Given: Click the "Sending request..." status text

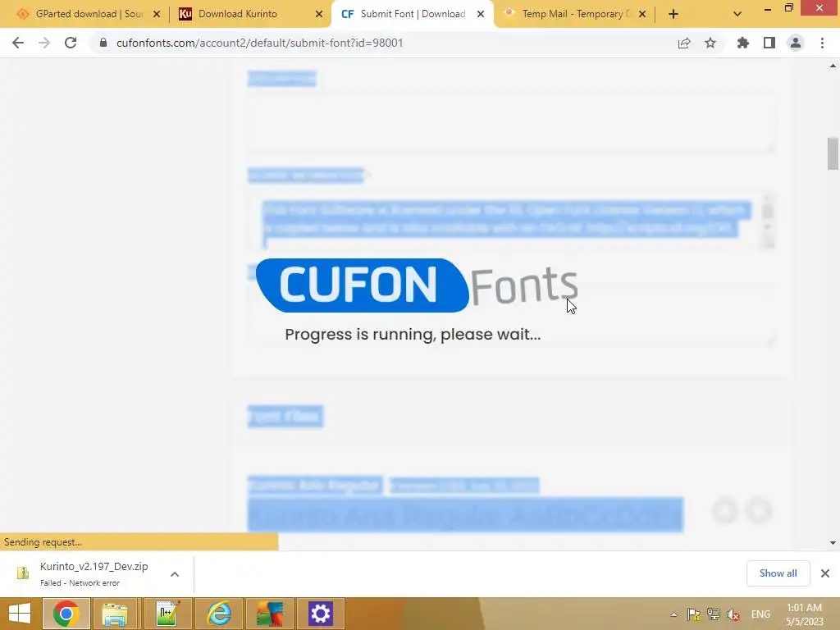Looking at the screenshot, I should [x=43, y=542].
